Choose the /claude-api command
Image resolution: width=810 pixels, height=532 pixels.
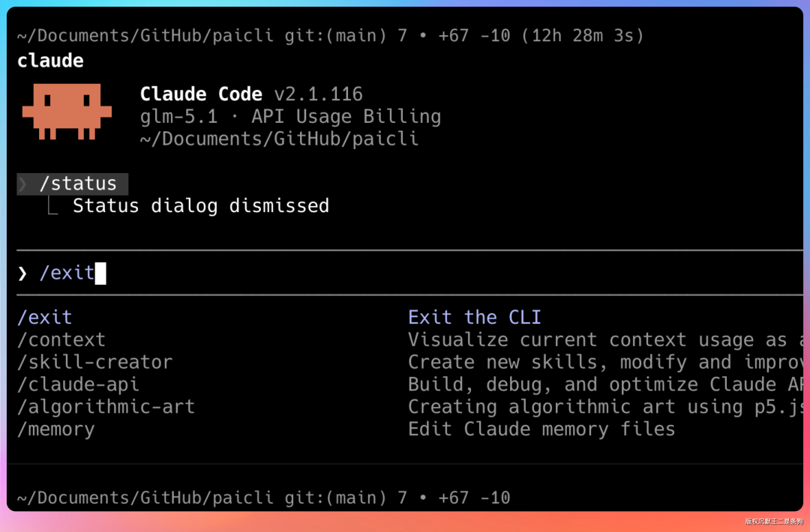tap(78, 384)
